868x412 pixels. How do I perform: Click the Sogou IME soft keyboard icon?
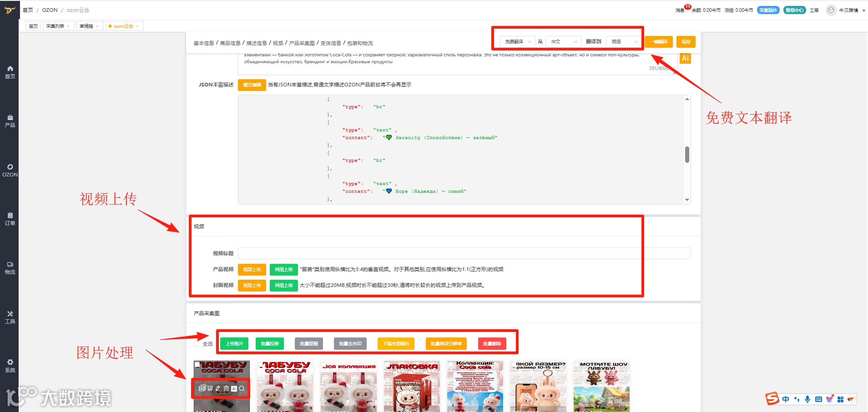(818, 399)
